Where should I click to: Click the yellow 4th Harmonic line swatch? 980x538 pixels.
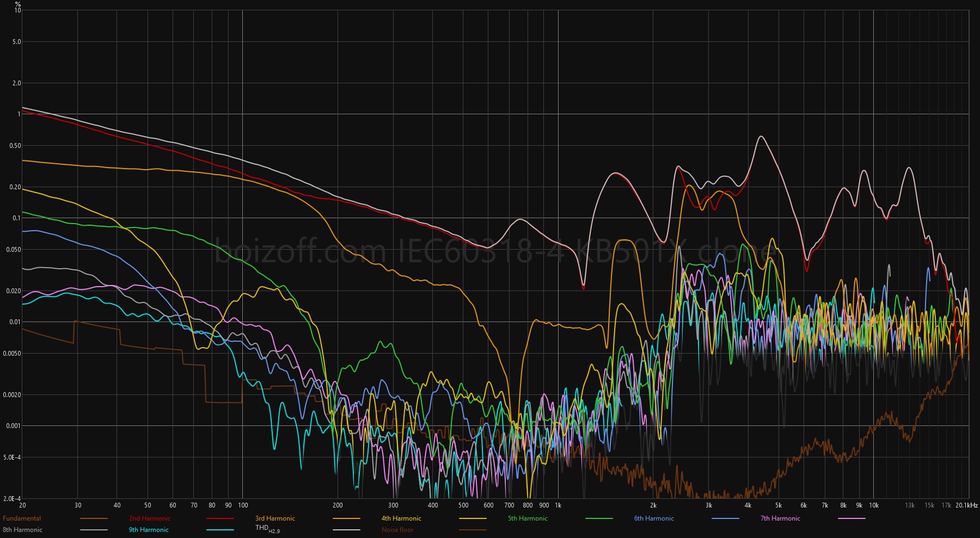[473, 519]
